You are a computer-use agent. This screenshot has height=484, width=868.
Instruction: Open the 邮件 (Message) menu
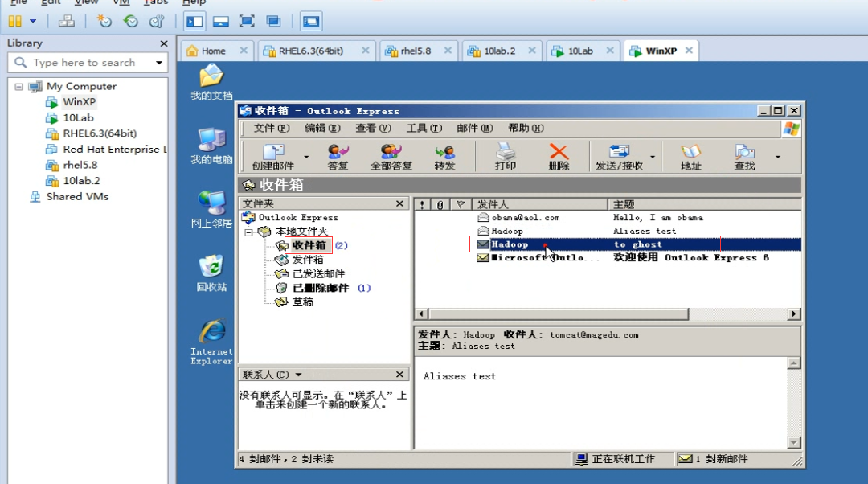point(474,128)
